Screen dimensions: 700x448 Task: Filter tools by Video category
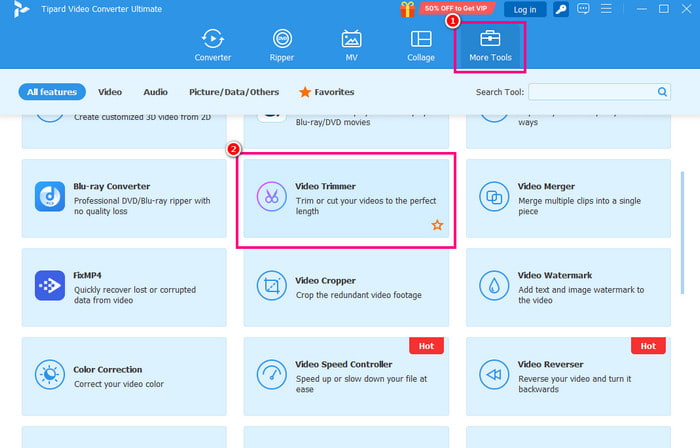point(110,92)
